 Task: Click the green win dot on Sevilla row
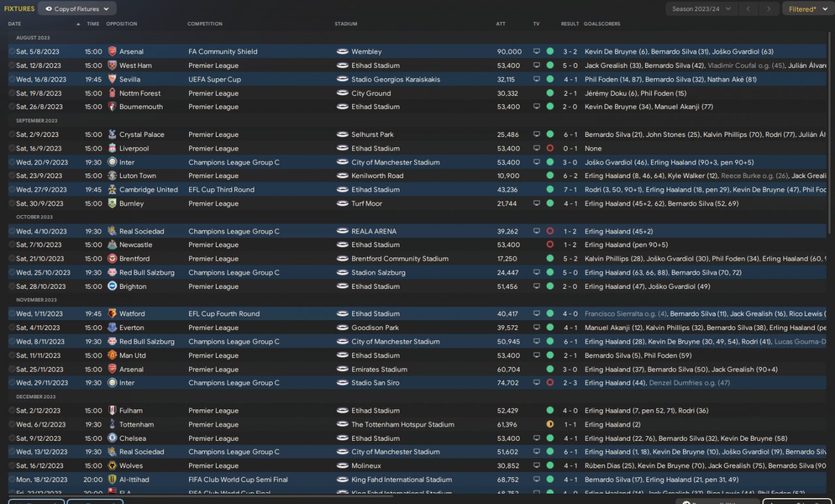(x=550, y=80)
